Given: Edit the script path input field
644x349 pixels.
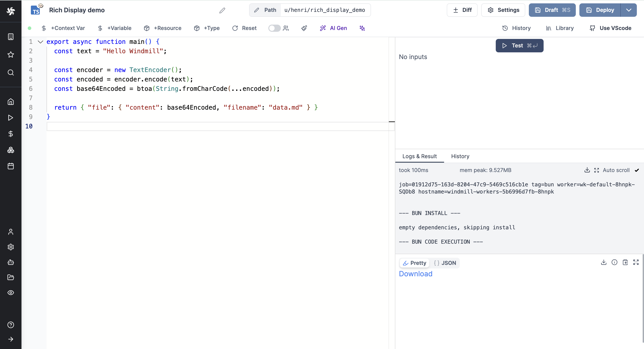Looking at the screenshot, I should (325, 10).
